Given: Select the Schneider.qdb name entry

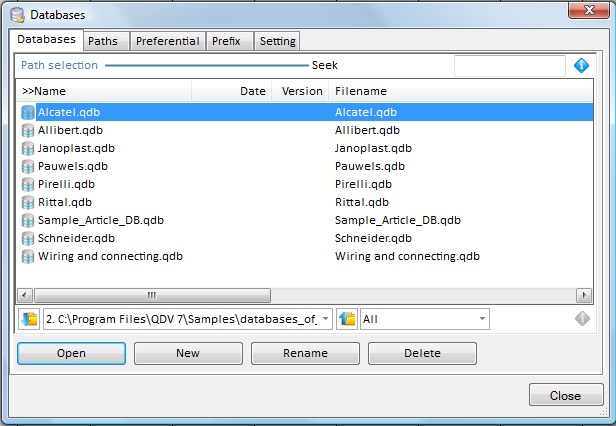Looking at the screenshot, I should tap(76, 239).
